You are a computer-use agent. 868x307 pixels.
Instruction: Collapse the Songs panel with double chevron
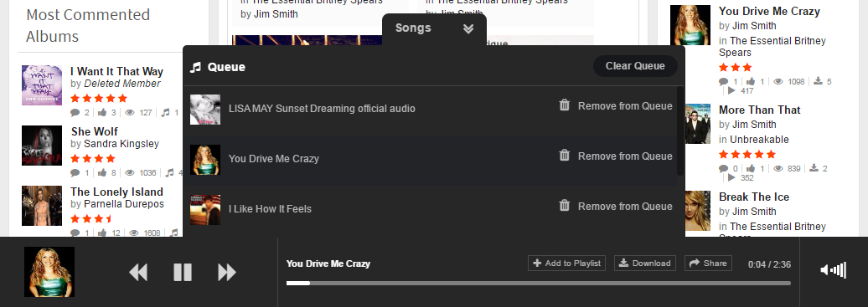468,28
